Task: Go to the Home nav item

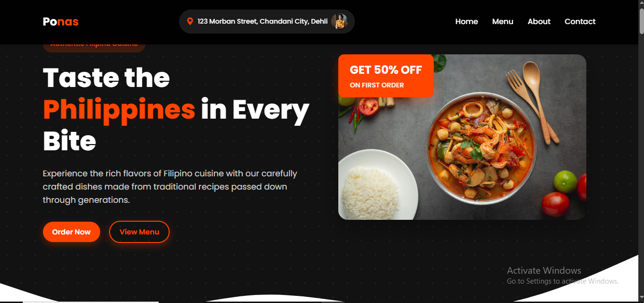Action: tap(466, 21)
